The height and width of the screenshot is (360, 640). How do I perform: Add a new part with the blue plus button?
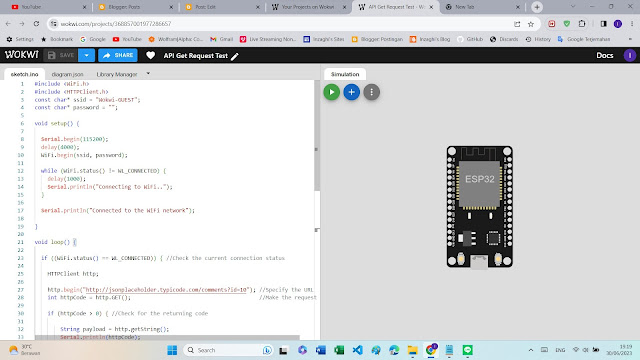click(x=351, y=92)
